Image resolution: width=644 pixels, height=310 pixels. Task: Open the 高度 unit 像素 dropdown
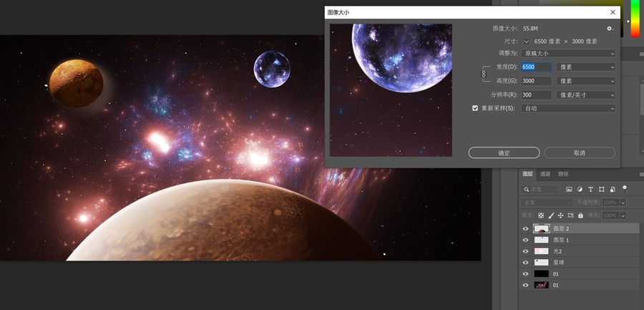tap(586, 81)
